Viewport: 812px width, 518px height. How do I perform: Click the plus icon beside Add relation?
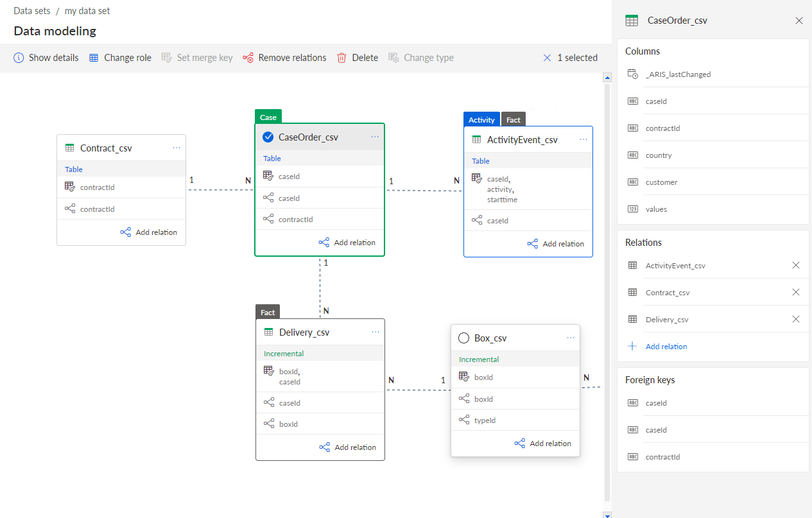click(632, 346)
